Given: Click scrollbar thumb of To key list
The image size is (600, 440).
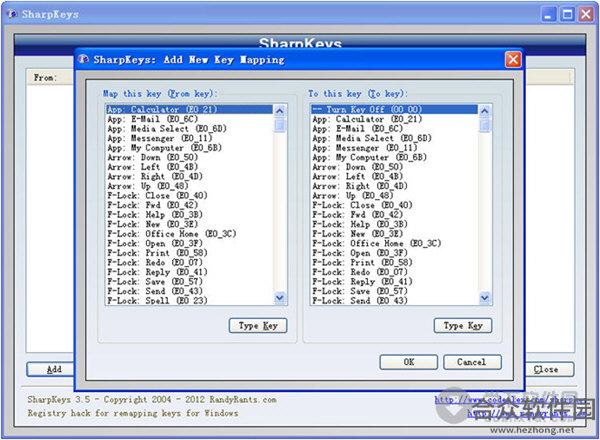Looking at the screenshot, I should 484,125.
